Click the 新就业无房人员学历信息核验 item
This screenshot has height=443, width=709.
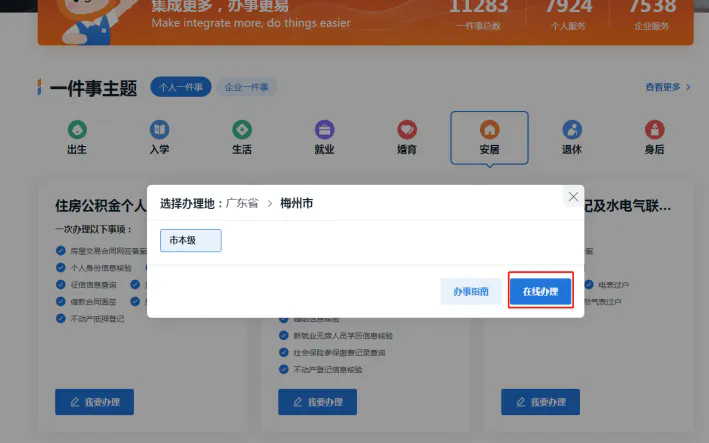point(343,336)
